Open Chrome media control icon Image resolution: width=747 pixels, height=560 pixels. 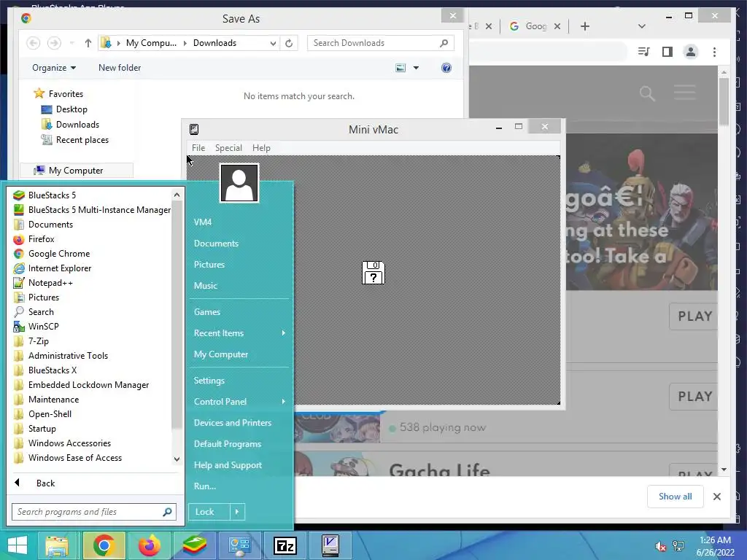point(643,52)
